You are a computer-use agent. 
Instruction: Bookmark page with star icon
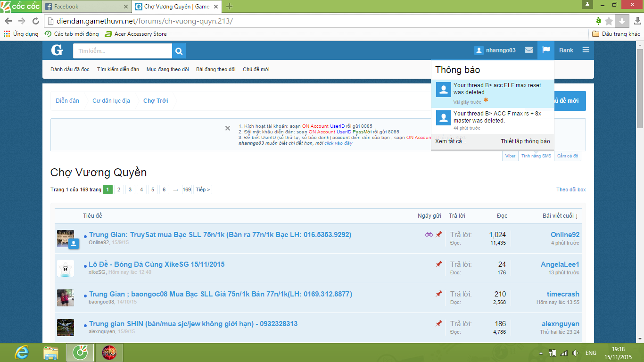(x=609, y=21)
